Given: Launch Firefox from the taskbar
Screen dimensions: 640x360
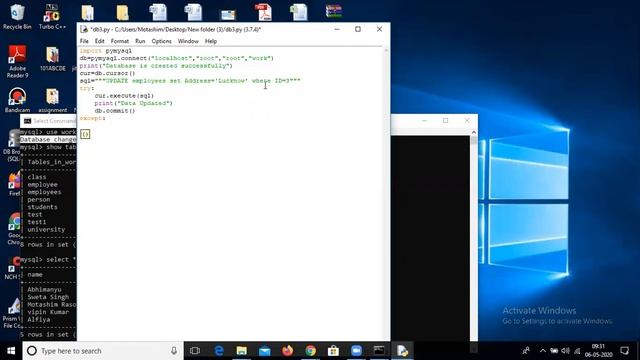Looking at the screenshot, I should [287, 351].
